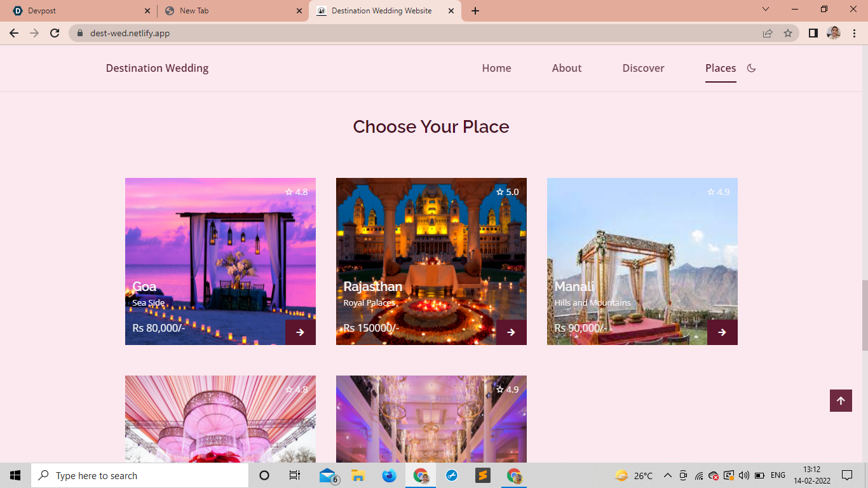
Task: Click the 4.9 star rating on Manali card
Action: click(719, 192)
